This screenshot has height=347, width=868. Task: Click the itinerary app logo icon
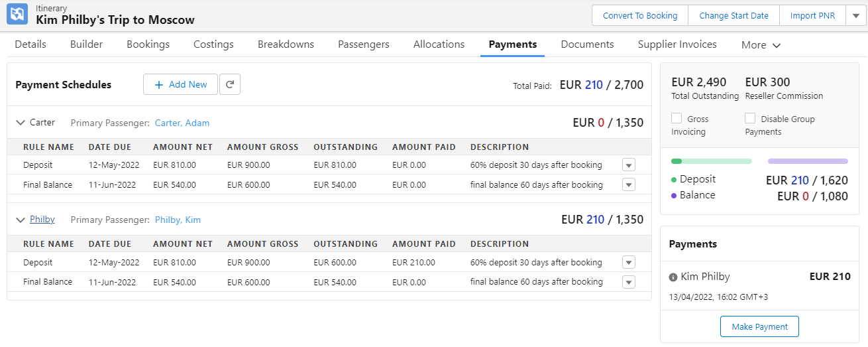click(x=17, y=14)
